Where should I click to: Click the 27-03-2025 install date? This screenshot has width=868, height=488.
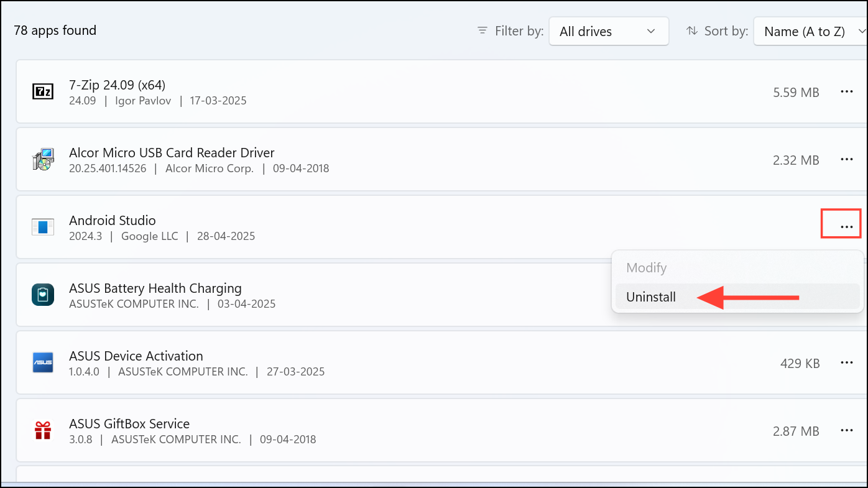pyautogui.click(x=296, y=372)
